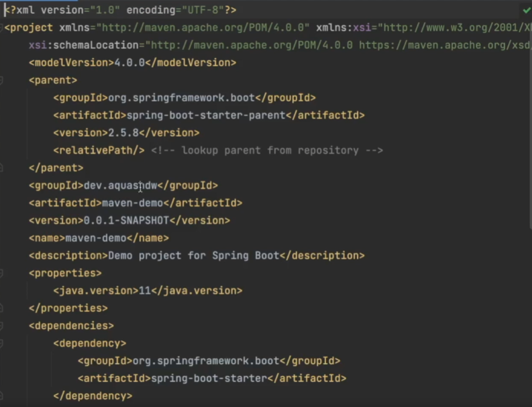Collapse the <dependency> block fold marker

(1, 343)
